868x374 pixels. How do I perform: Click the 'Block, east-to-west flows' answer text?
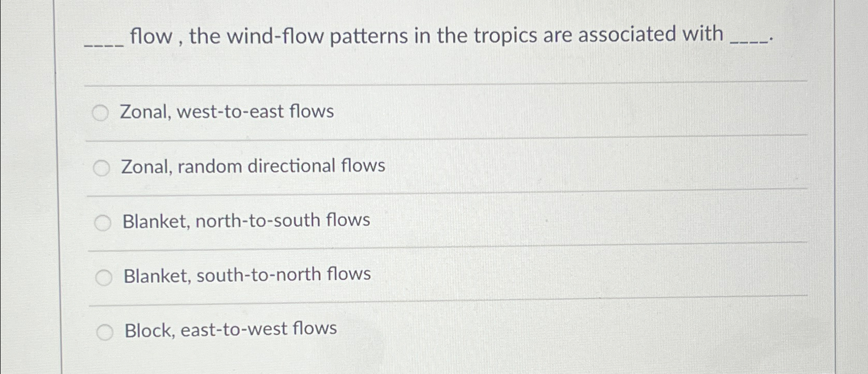229,330
